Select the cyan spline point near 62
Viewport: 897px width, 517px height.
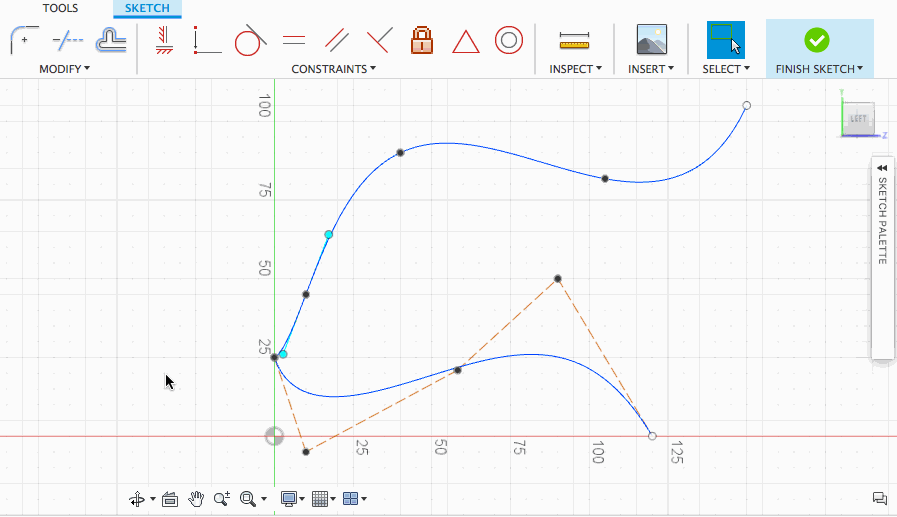pos(328,234)
